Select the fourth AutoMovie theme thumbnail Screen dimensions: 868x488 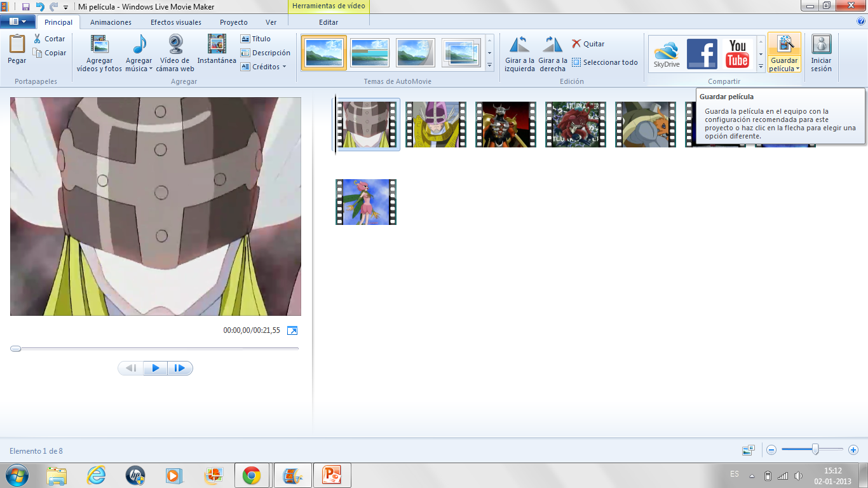click(461, 52)
